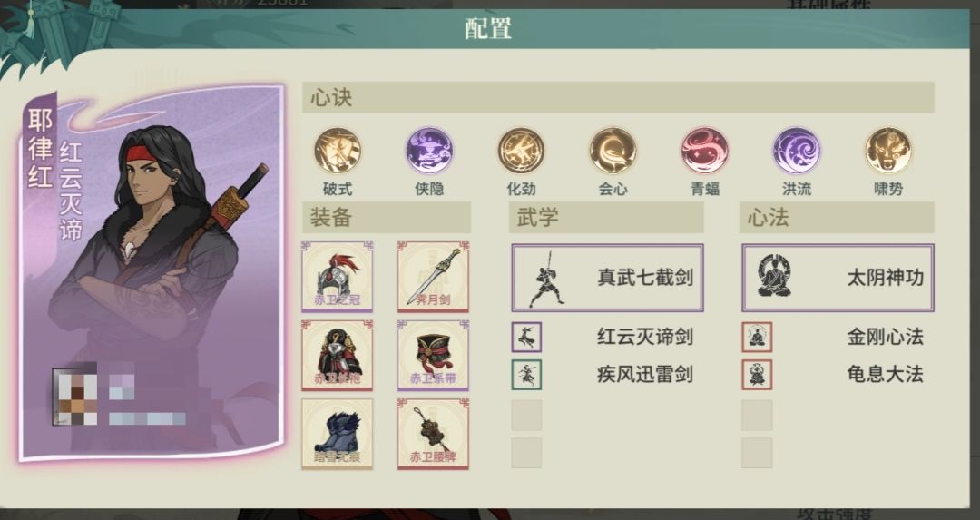Select the 破式 heart-skill icon
The height and width of the screenshot is (520, 980).
coord(338,151)
